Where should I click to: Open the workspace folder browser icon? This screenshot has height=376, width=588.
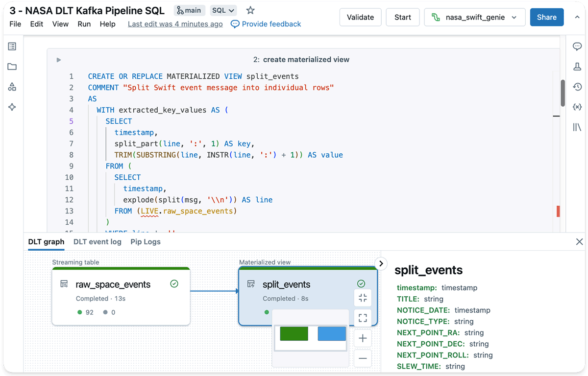click(12, 67)
